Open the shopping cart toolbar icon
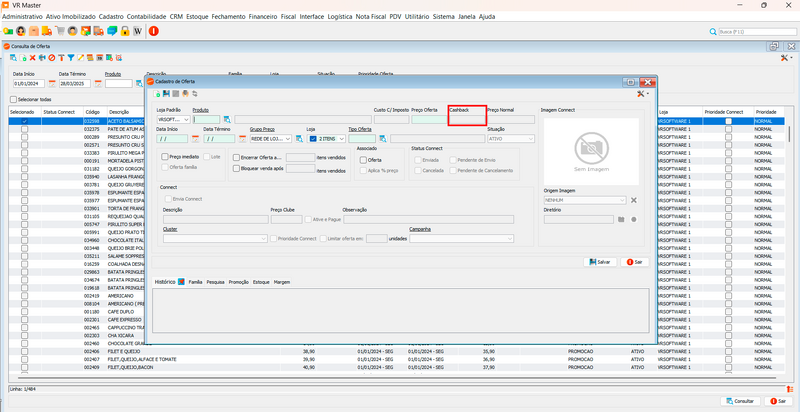 (x=60, y=31)
